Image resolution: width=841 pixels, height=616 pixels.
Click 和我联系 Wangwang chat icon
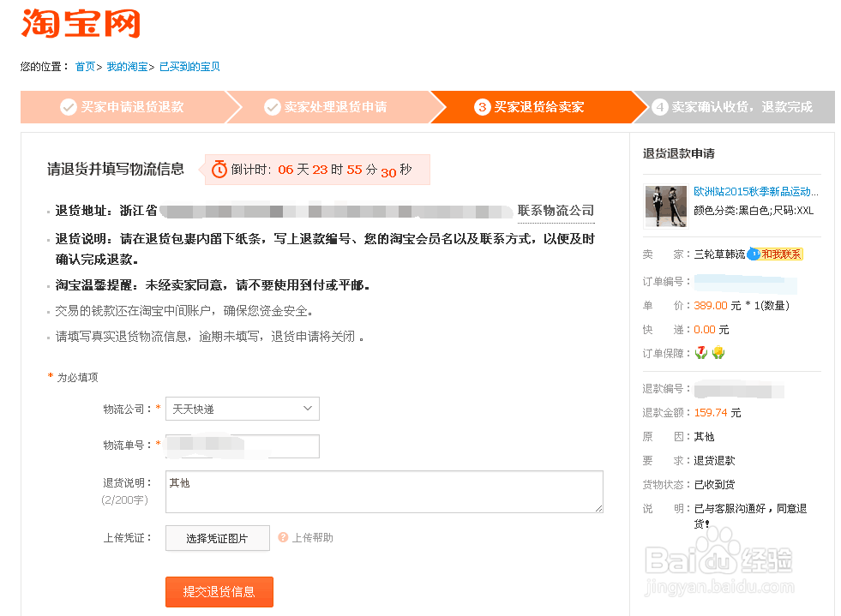pos(774,254)
